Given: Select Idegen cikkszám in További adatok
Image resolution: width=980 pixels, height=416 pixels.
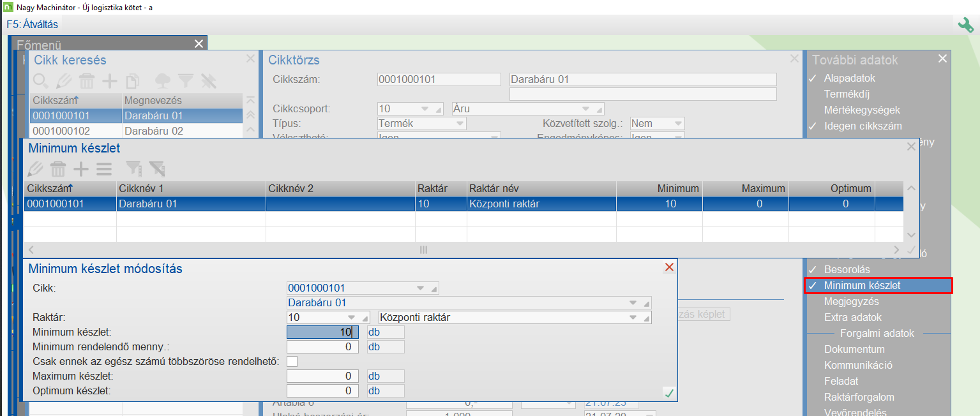Looking at the screenshot, I should pyautogui.click(x=863, y=126).
